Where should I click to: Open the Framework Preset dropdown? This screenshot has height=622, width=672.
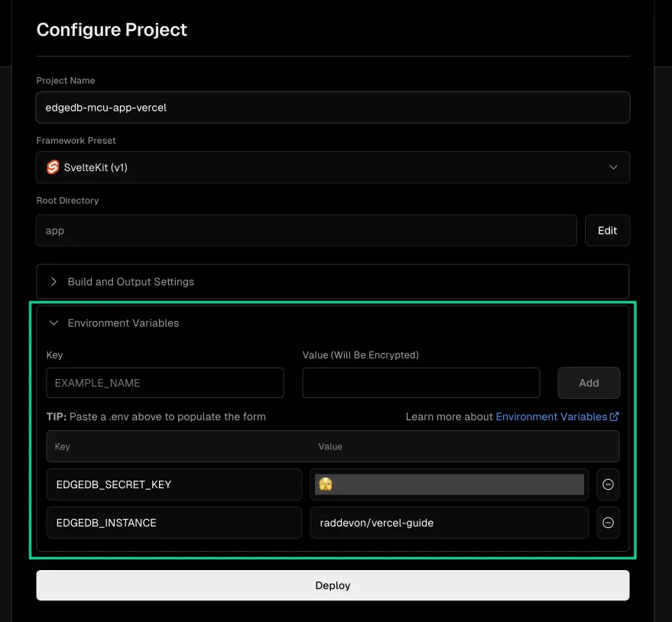[x=333, y=167]
